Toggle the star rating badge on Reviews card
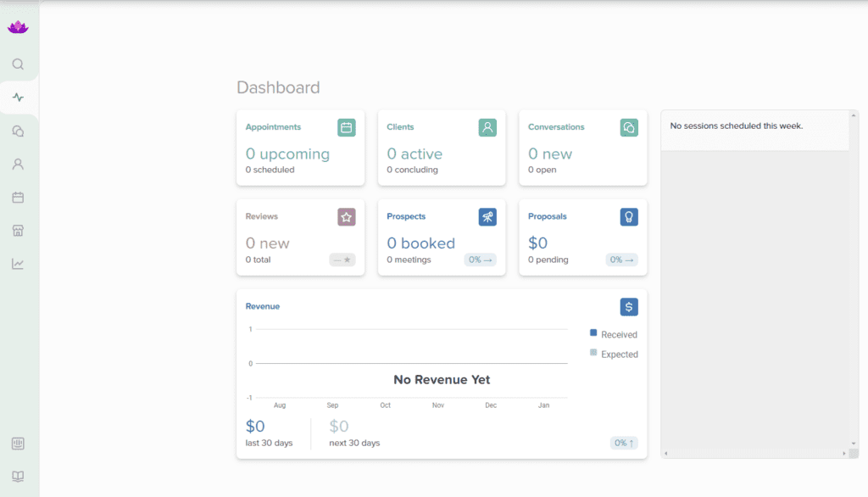 click(x=342, y=260)
